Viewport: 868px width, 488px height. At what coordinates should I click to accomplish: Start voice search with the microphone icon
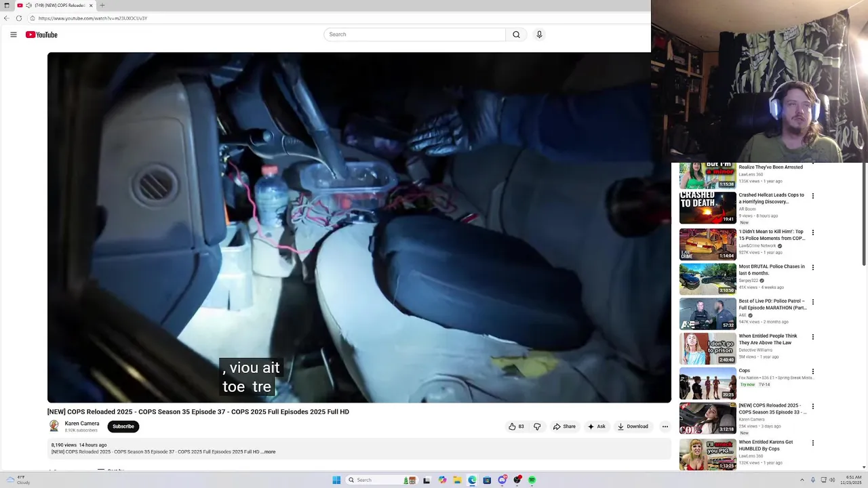[x=539, y=35]
